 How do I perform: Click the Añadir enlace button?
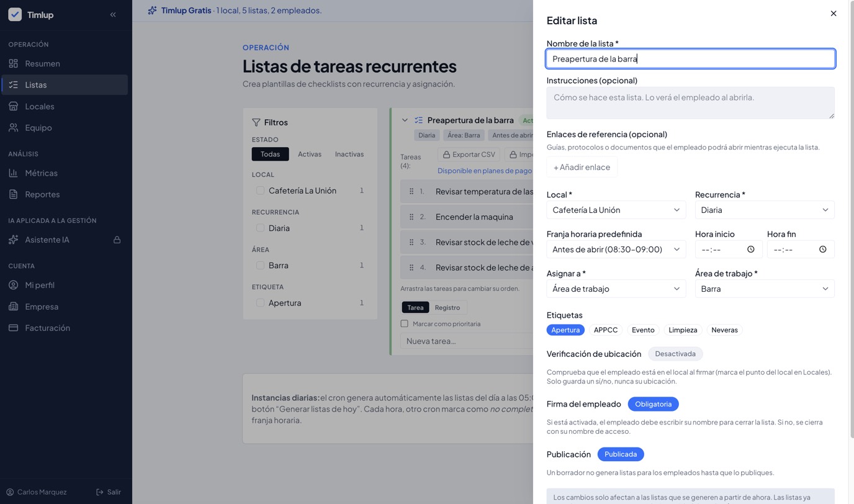(x=582, y=167)
